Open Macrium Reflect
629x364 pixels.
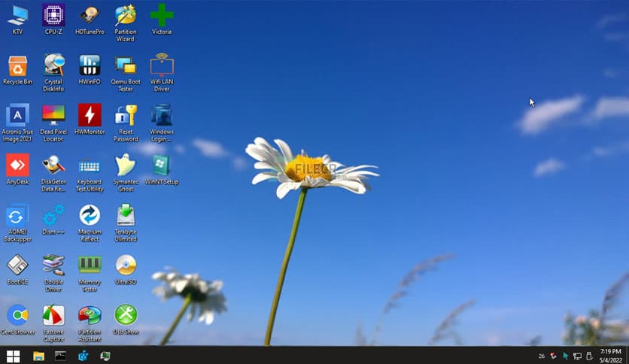point(90,223)
